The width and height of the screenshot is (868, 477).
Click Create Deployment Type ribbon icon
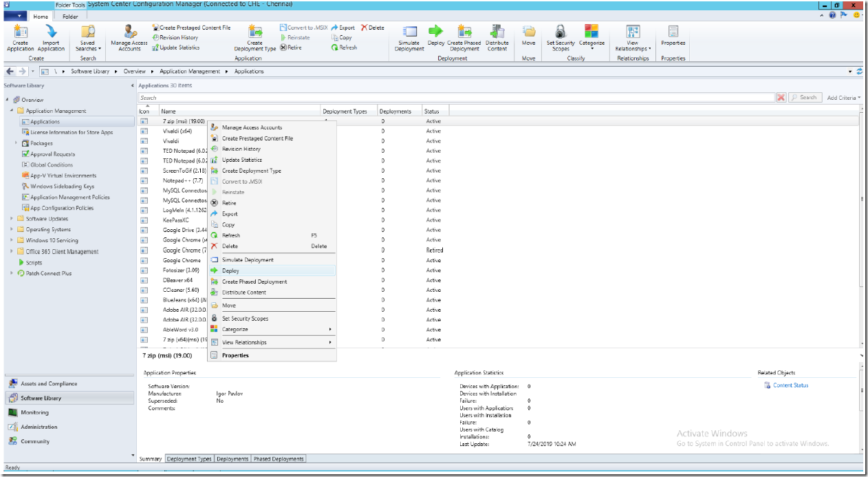pyautogui.click(x=255, y=38)
